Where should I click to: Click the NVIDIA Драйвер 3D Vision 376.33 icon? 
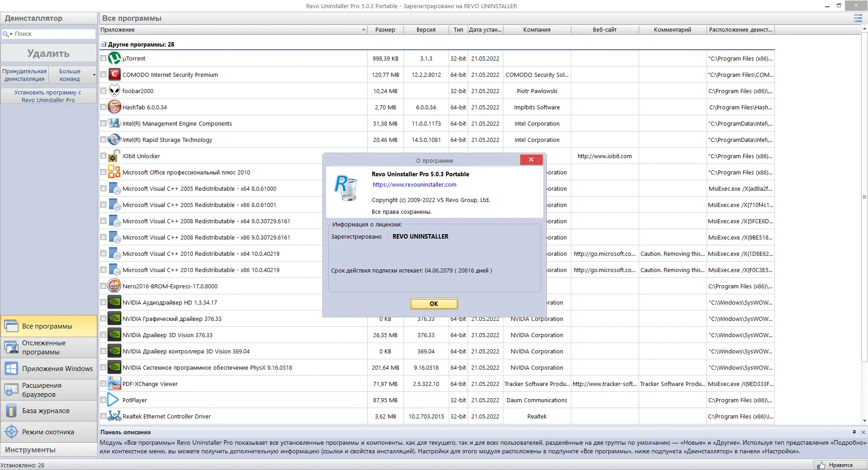(x=114, y=335)
